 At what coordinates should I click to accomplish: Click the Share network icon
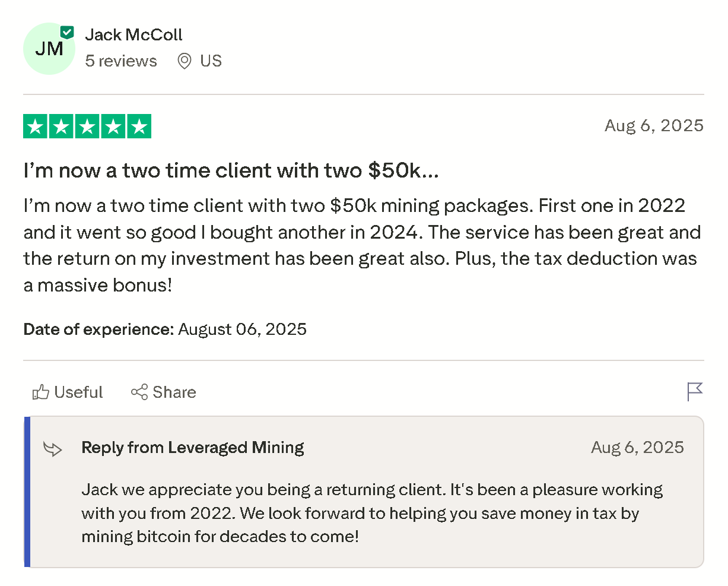point(139,392)
